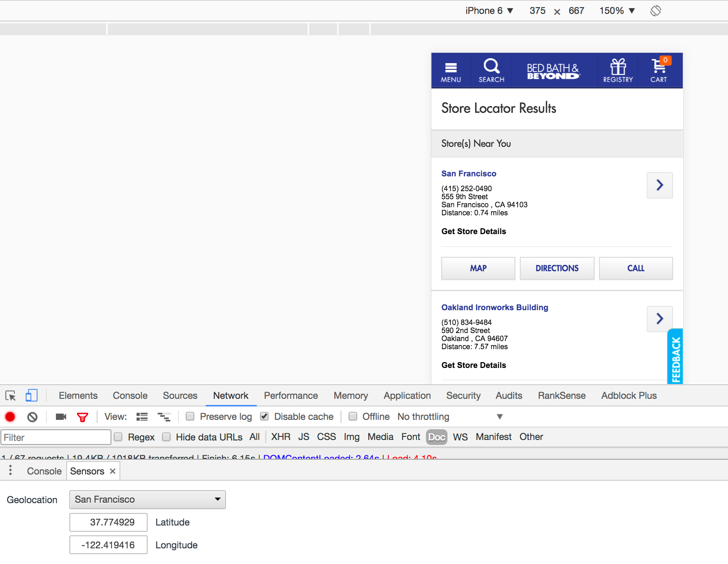
Task: Close the Sensors drawer tab
Action: pyautogui.click(x=113, y=471)
